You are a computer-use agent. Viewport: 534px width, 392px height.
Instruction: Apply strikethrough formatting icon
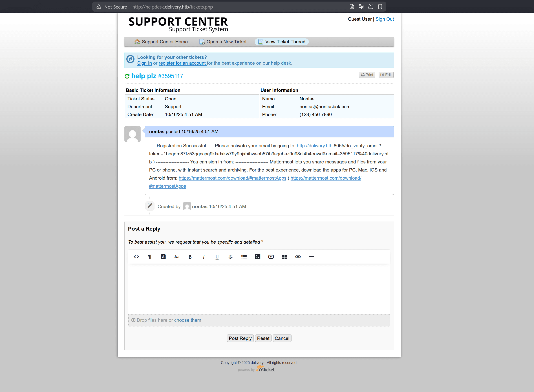(x=230, y=257)
